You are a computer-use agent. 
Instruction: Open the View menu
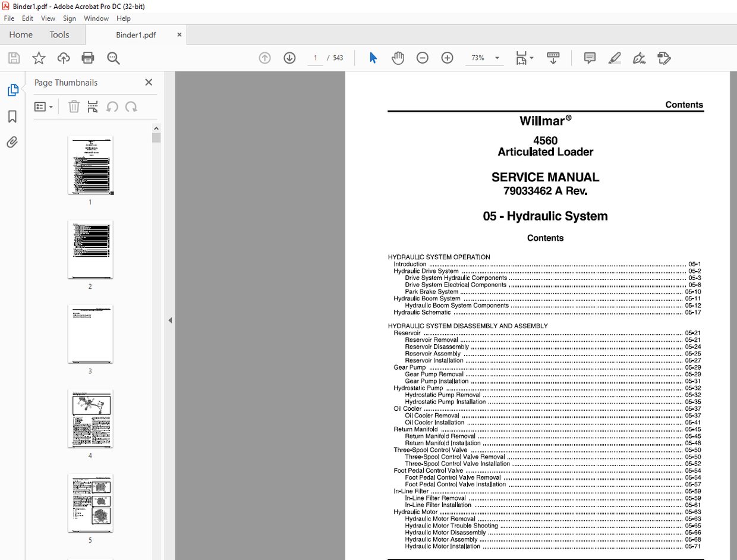pyautogui.click(x=48, y=18)
